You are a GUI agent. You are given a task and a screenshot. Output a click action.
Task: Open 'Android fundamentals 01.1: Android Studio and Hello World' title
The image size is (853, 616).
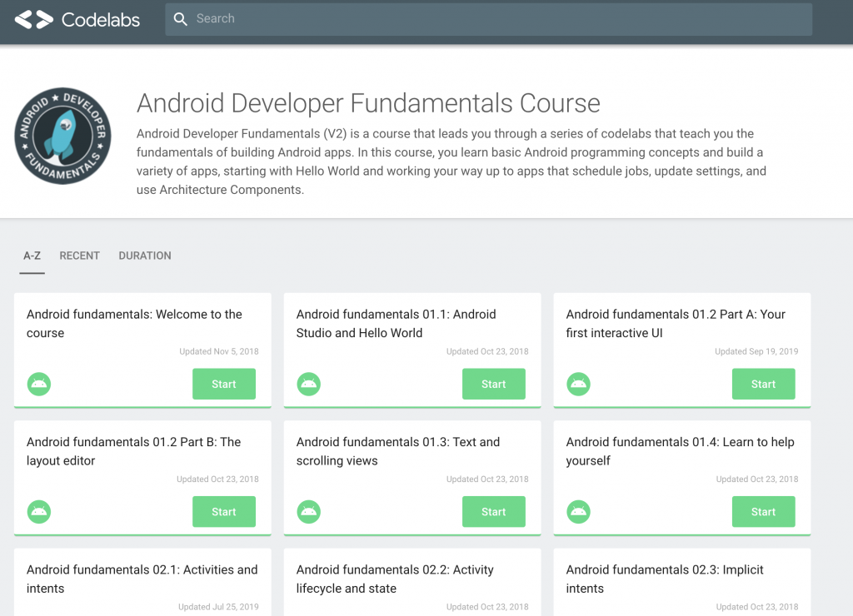click(x=396, y=324)
